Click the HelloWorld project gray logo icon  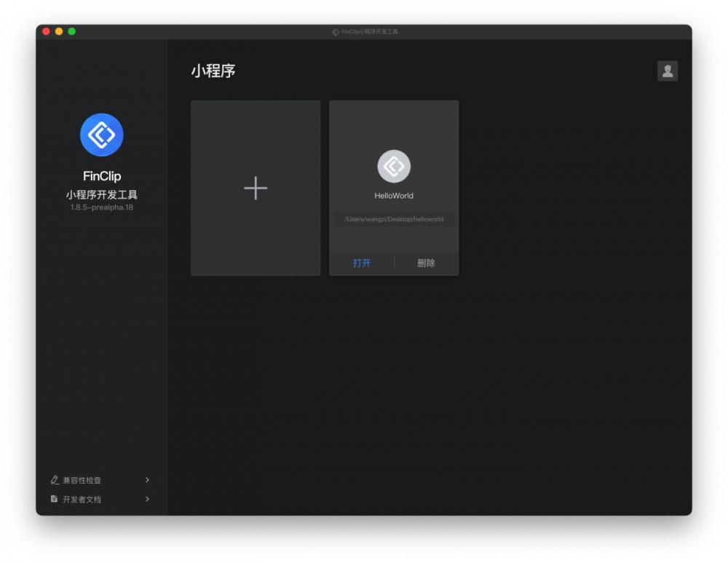(x=394, y=166)
